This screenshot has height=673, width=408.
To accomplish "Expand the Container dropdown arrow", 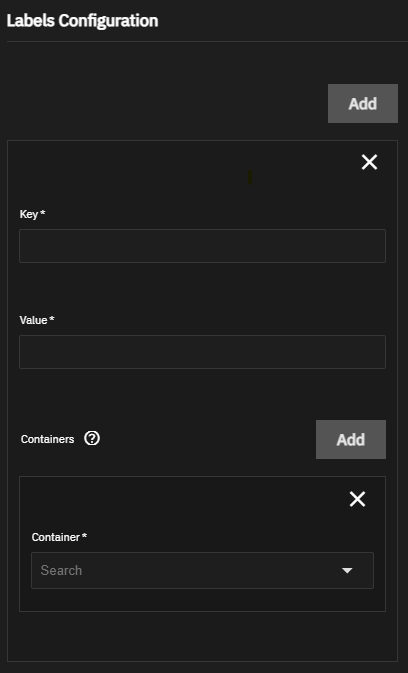I will point(347,570).
